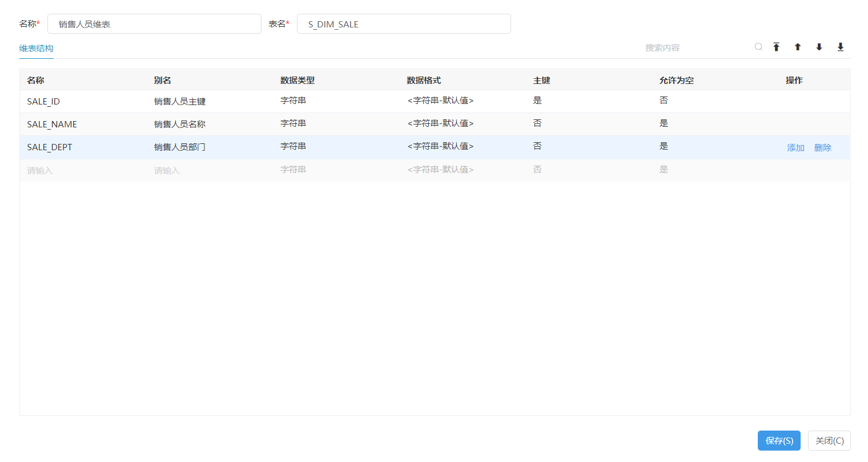Toggle primary key in new empty row
868x462 pixels.
[537, 170]
